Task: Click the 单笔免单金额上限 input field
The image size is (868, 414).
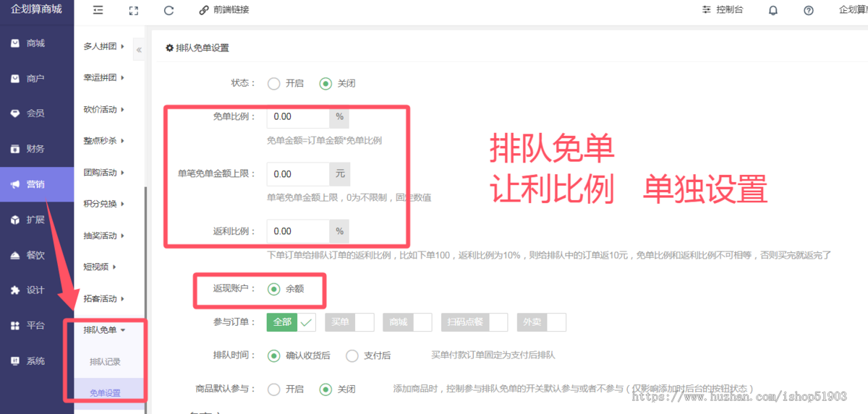Action: point(298,174)
